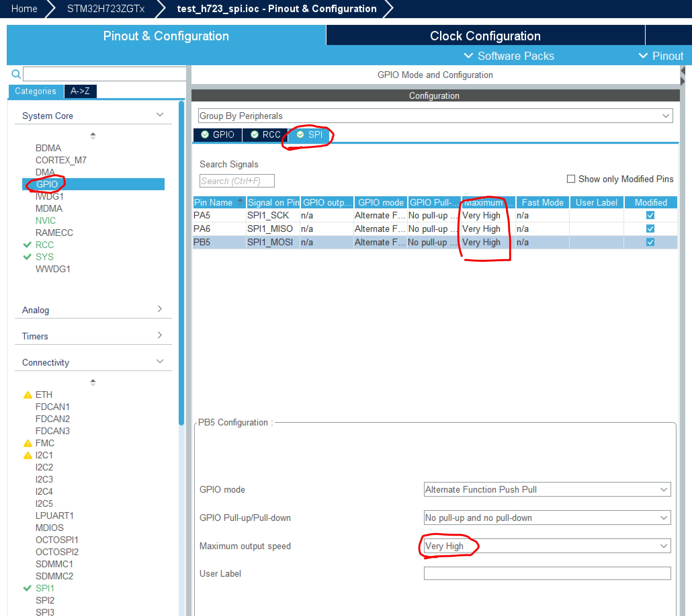
Task: Switch to the A->Z list tab
Action: tap(80, 91)
